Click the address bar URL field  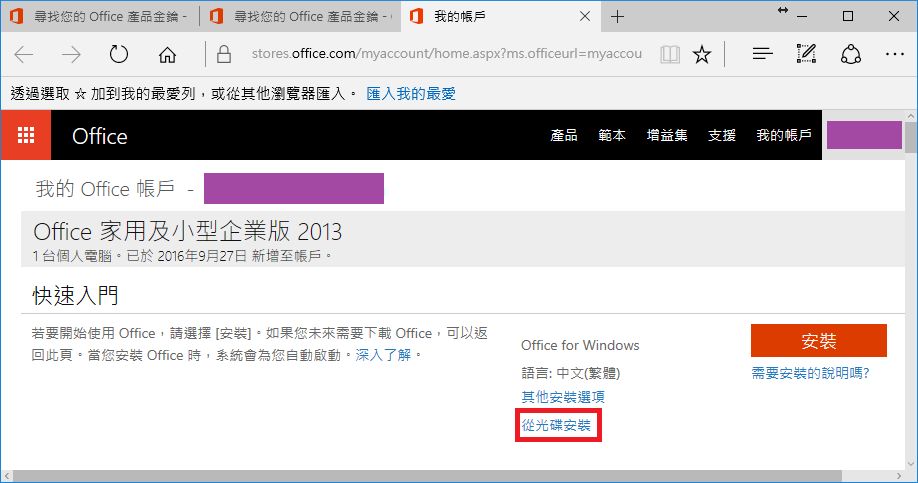446,54
